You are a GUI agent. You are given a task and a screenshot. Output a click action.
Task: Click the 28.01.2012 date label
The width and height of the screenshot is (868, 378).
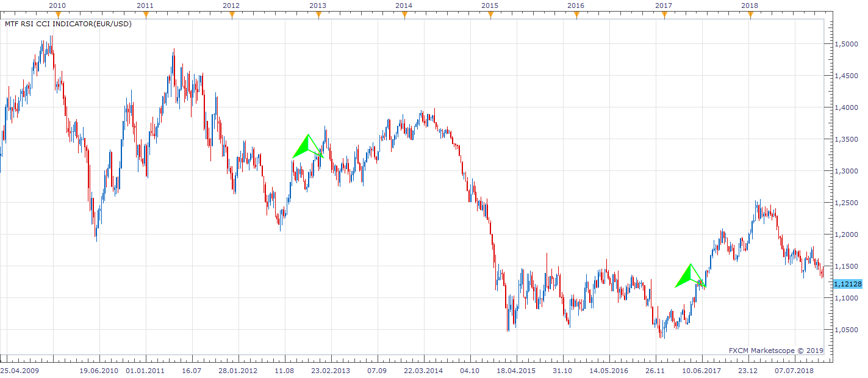(x=238, y=371)
